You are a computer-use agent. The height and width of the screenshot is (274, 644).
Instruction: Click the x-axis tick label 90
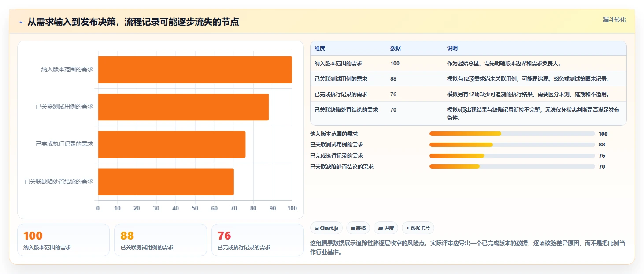click(x=273, y=208)
